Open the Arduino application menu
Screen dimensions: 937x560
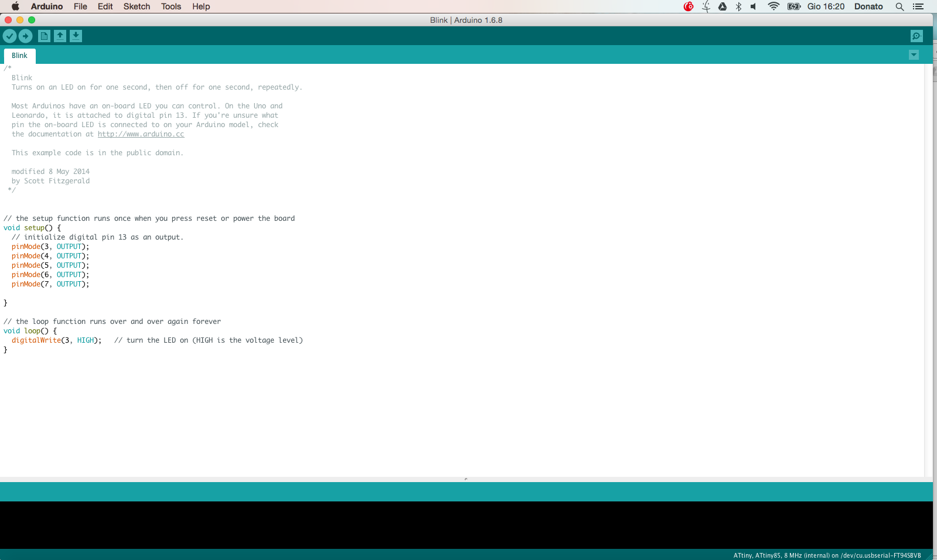(47, 6)
